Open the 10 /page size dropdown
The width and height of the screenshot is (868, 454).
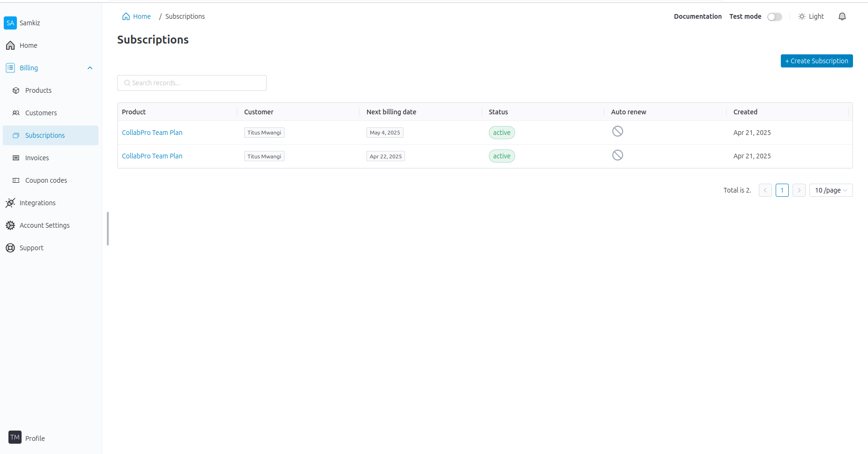pos(831,190)
